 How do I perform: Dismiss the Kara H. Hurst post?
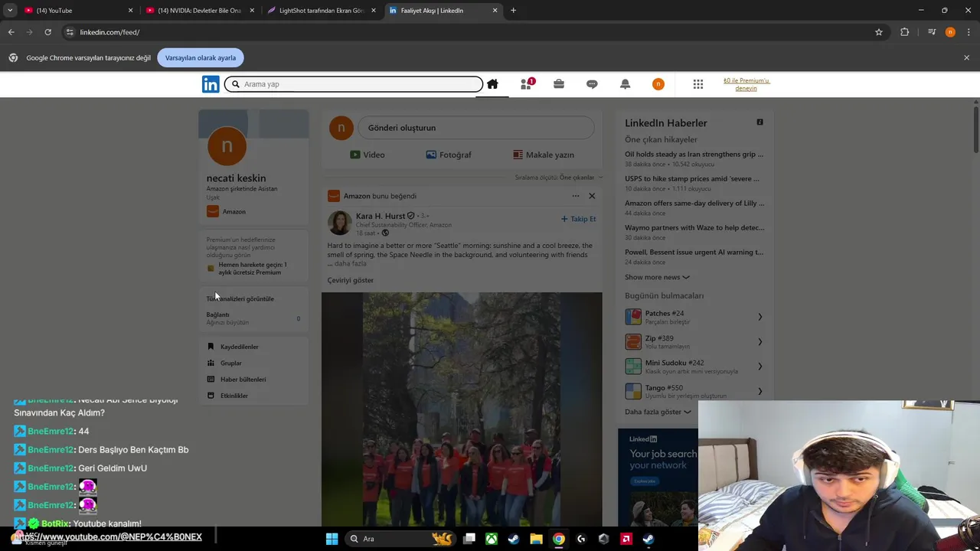click(x=592, y=196)
